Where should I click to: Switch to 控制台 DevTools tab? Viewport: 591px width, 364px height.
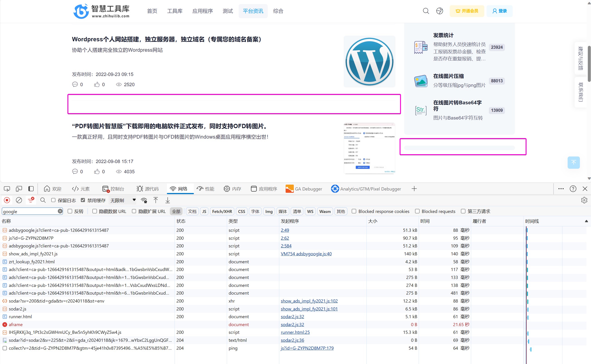(x=113, y=189)
